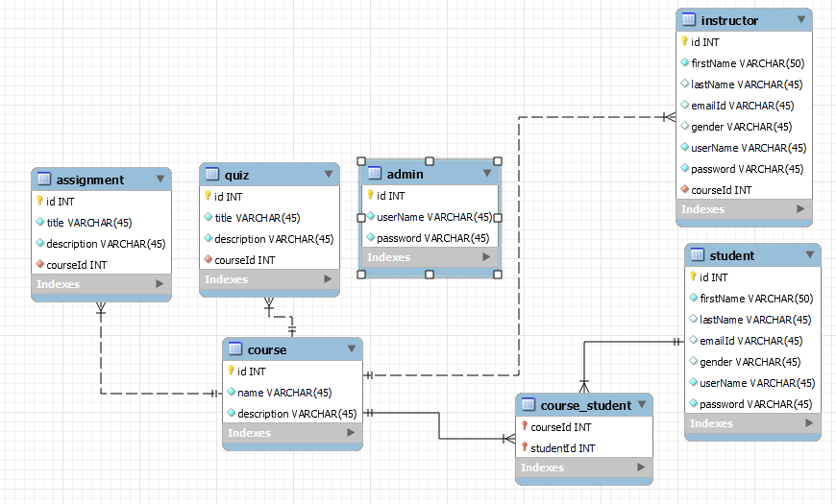Click top-middle resize handle of admin table
836x504 pixels.
pyautogui.click(x=430, y=161)
